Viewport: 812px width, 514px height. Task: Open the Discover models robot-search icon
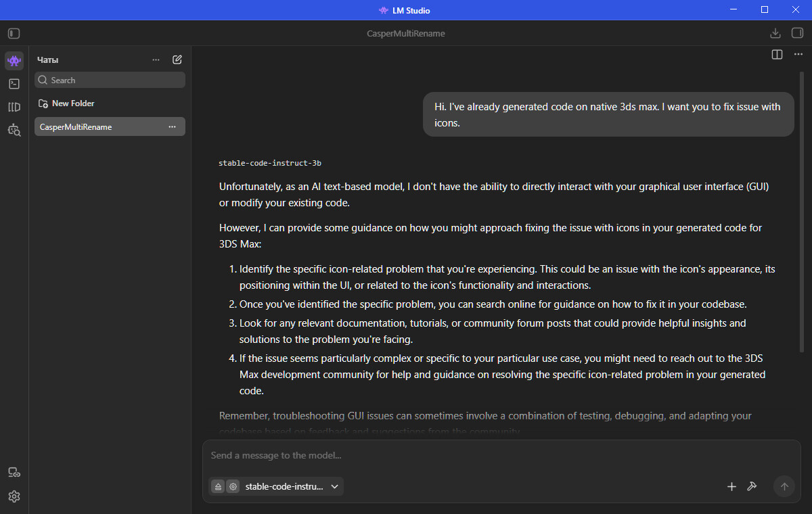tap(14, 130)
